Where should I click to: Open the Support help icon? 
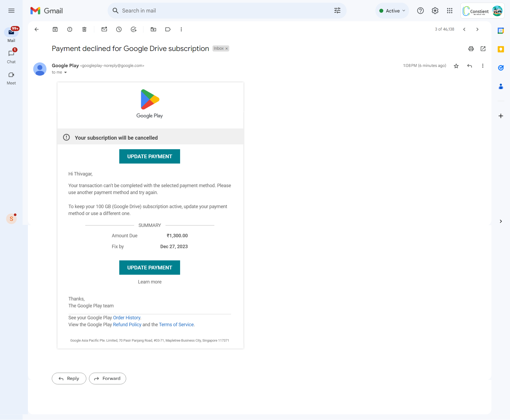[x=420, y=11]
